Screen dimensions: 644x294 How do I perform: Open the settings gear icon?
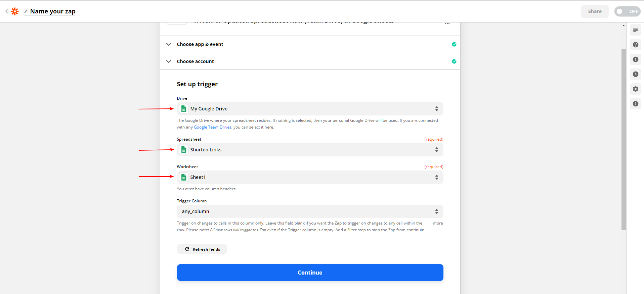635,89
